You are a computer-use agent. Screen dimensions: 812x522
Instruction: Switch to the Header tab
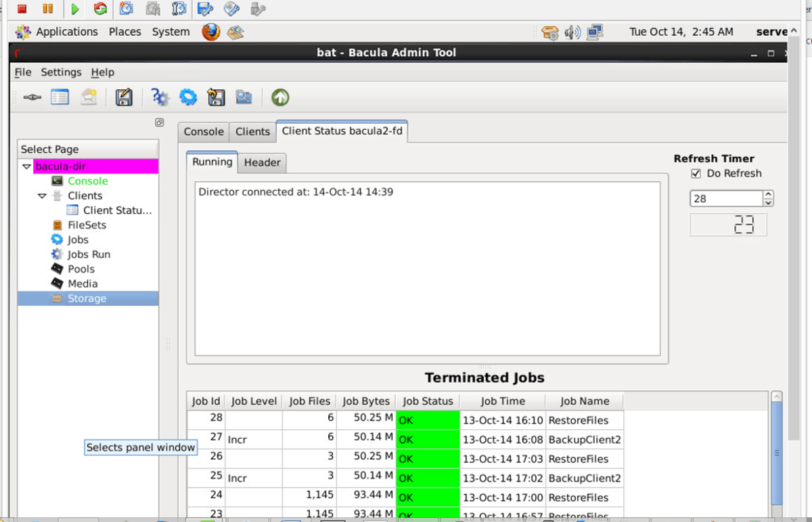[263, 162]
